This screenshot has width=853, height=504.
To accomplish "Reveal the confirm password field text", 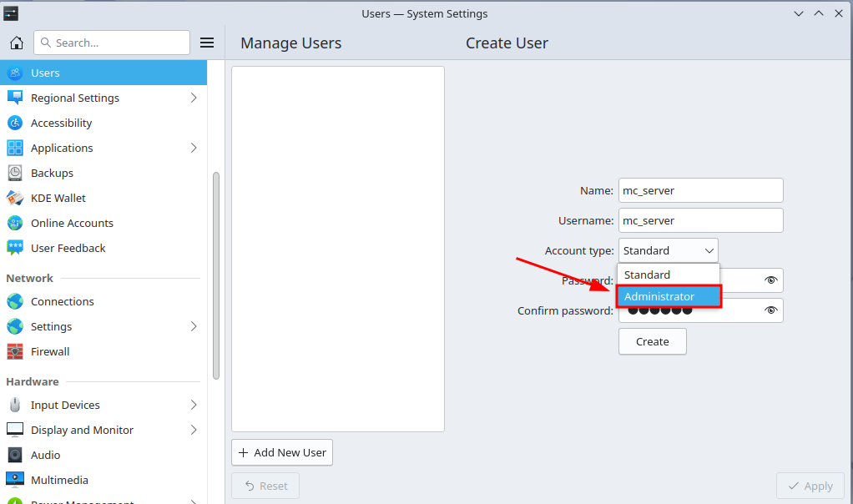I will click(771, 310).
